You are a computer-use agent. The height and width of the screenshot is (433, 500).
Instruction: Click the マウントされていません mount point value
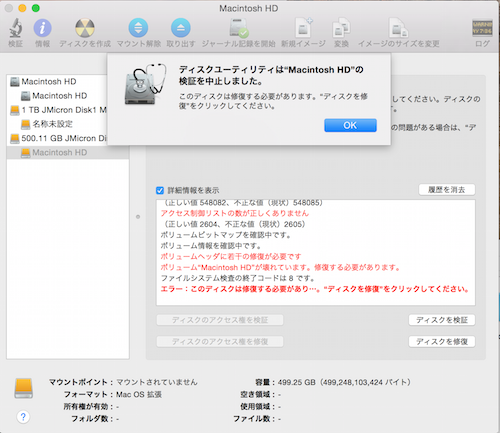tap(157, 382)
